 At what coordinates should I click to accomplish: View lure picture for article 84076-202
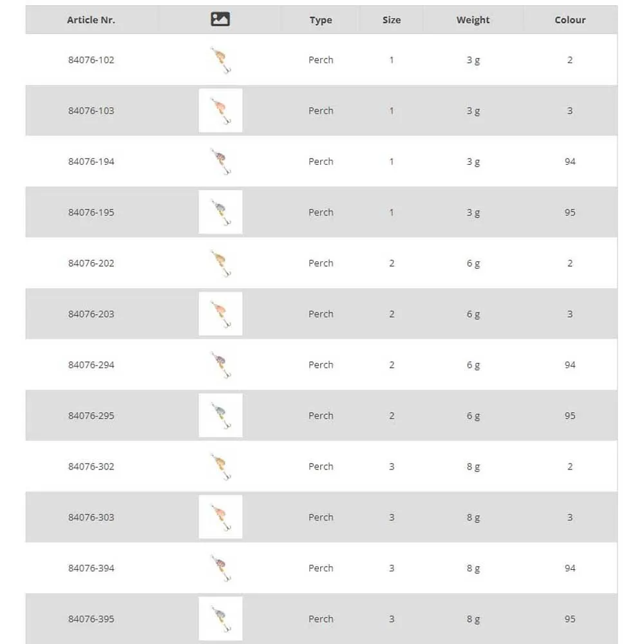click(220, 263)
